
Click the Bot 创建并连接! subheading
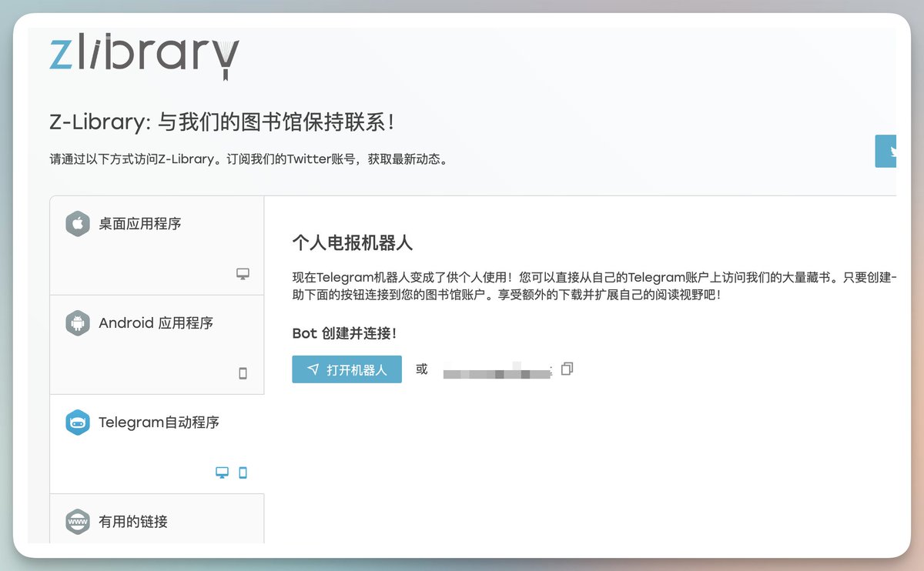point(344,333)
